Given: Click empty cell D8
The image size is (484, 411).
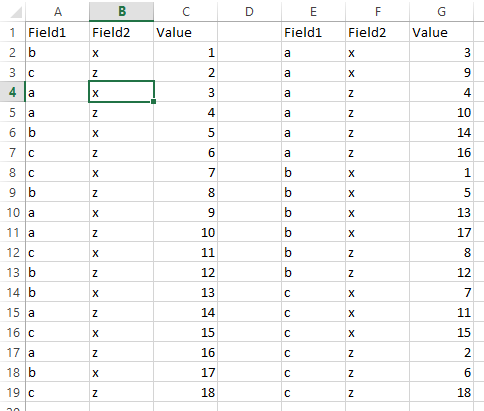Looking at the screenshot, I should [249, 172].
